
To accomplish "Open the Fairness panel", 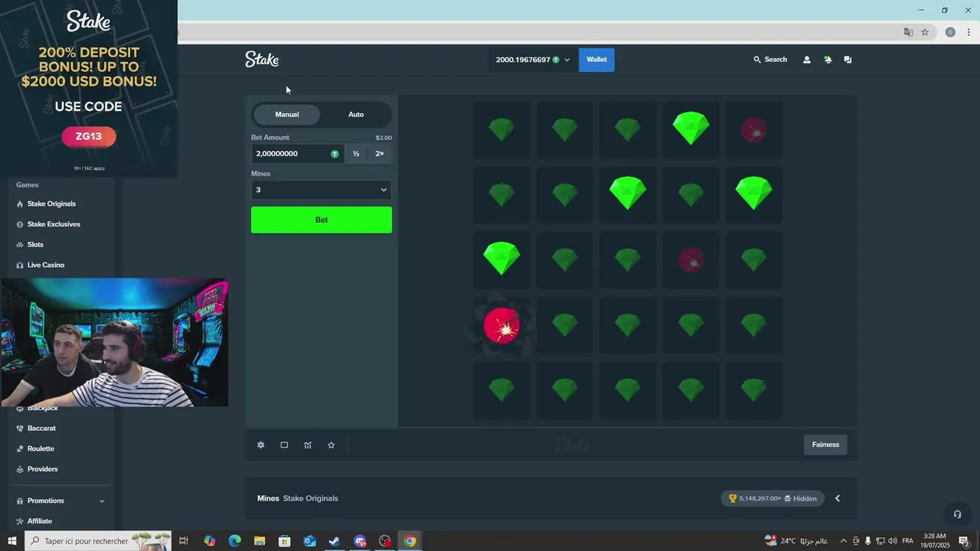I will pyautogui.click(x=825, y=445).
